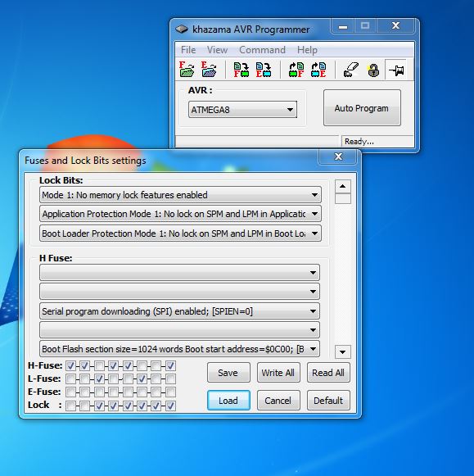The height and width of the screenshot is (476, 474).
Task: Toggle the first H-Fuse bit checkbox
Action: (x=70, y=365)
